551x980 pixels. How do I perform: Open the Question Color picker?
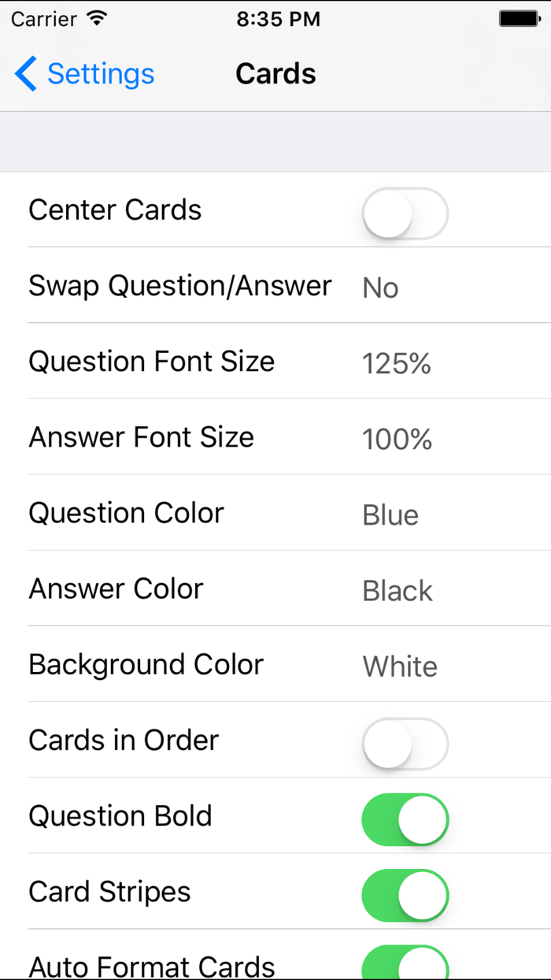(x=275, y=513)
